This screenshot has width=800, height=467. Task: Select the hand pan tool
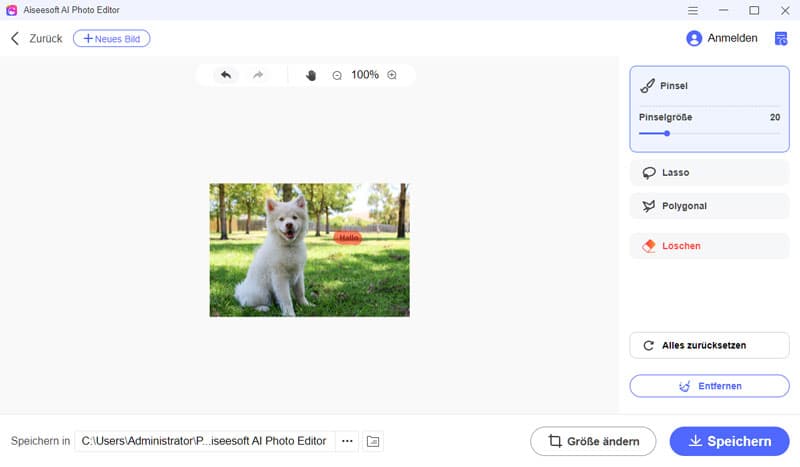(311, 75)
